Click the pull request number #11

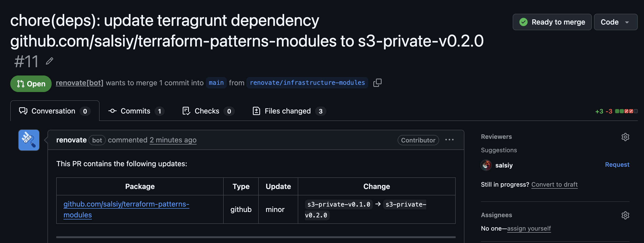tap(26, 62)
